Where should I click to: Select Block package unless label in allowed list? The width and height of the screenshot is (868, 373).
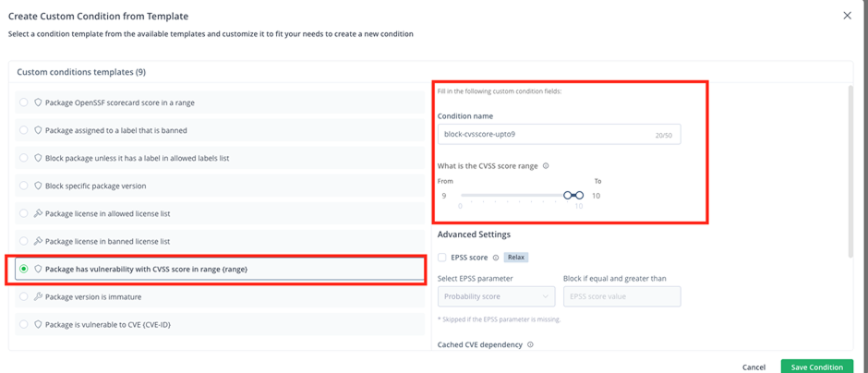click(x=24, y=158)
